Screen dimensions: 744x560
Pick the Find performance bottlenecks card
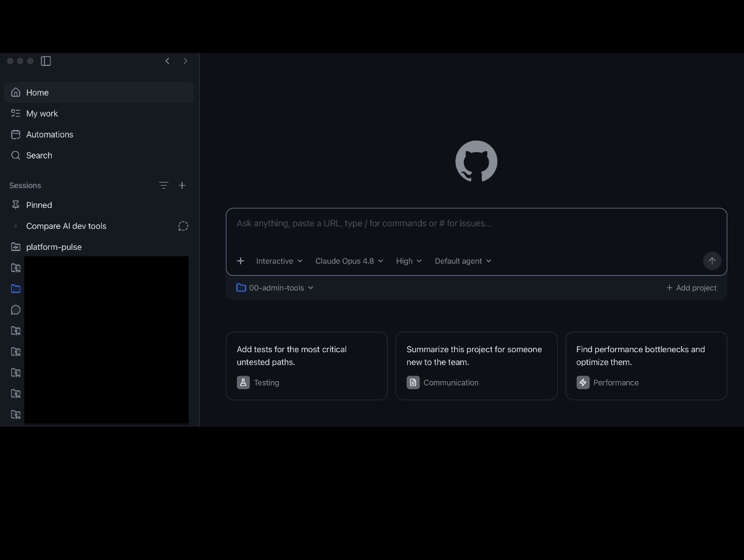pyautogui.click(x=646, y=366)
